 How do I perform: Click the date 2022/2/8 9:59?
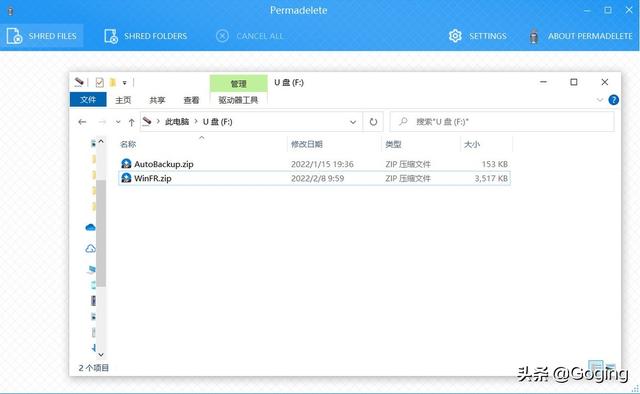pyautogui.click(x=317, y=178)
